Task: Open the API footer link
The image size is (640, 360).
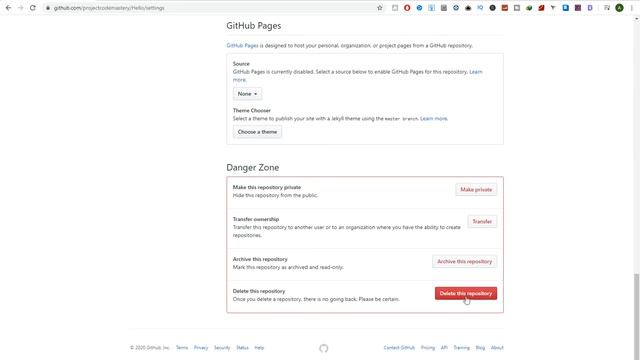Action: [444, 348]
